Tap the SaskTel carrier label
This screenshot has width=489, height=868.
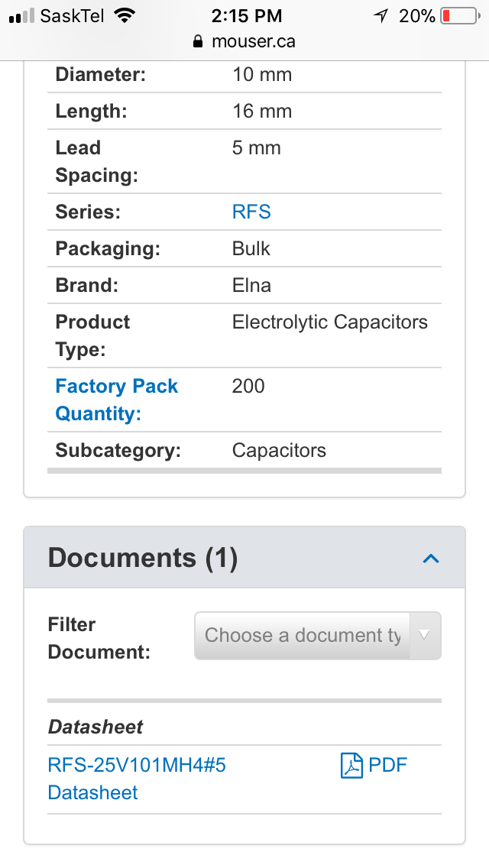[x=72, y=16]
